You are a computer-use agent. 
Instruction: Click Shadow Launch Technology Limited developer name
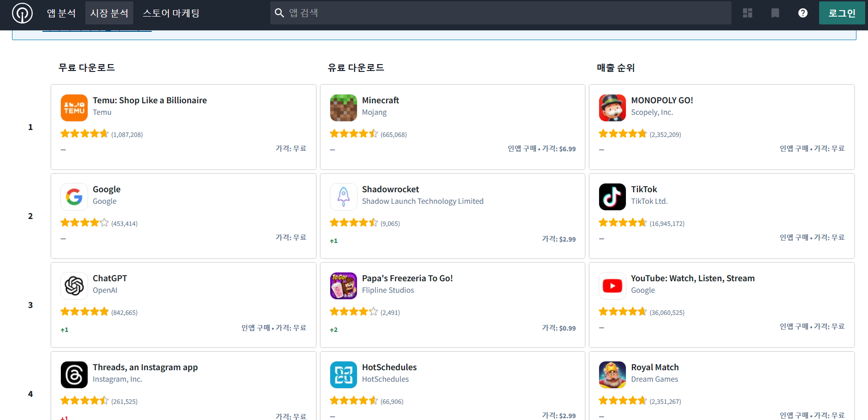pos(423,201)
